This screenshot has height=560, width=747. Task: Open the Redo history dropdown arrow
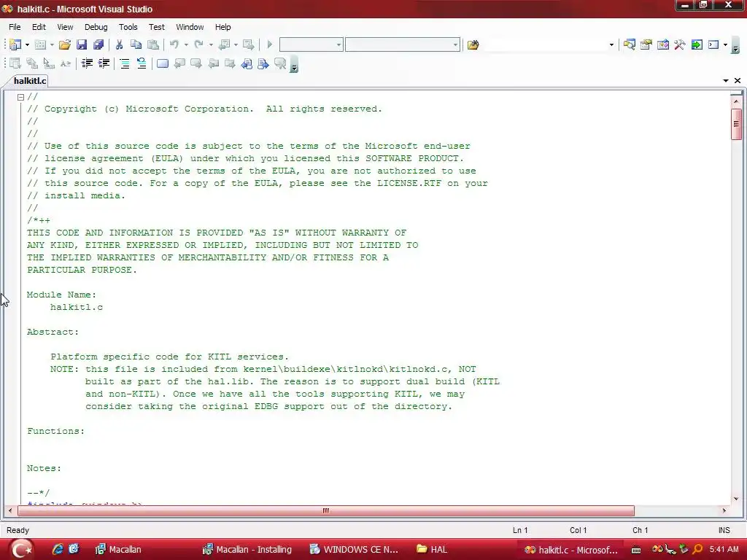tap(211, 44)
